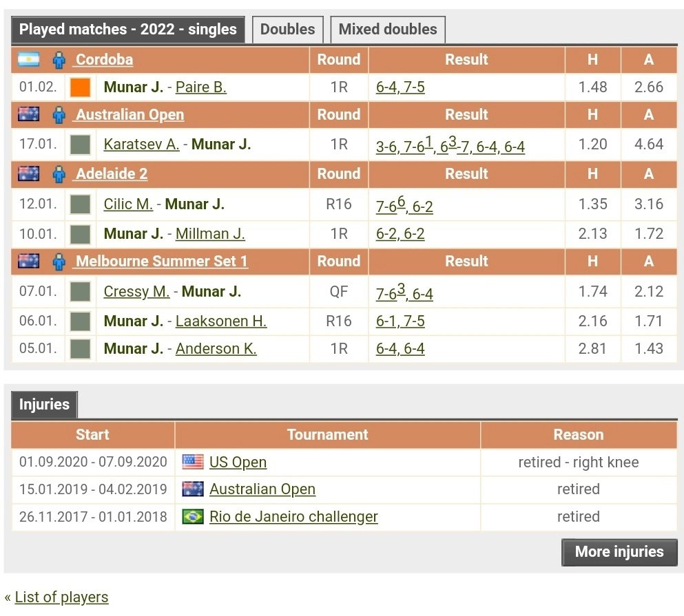This screenshot has width=684, height=616.
Task: Click the blue player icon next to Cordoba
Action: 59,60
